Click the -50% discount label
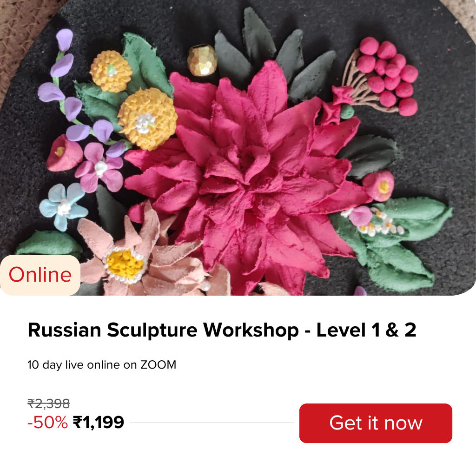This screenshot has width=476, height=476. (48, 422)
